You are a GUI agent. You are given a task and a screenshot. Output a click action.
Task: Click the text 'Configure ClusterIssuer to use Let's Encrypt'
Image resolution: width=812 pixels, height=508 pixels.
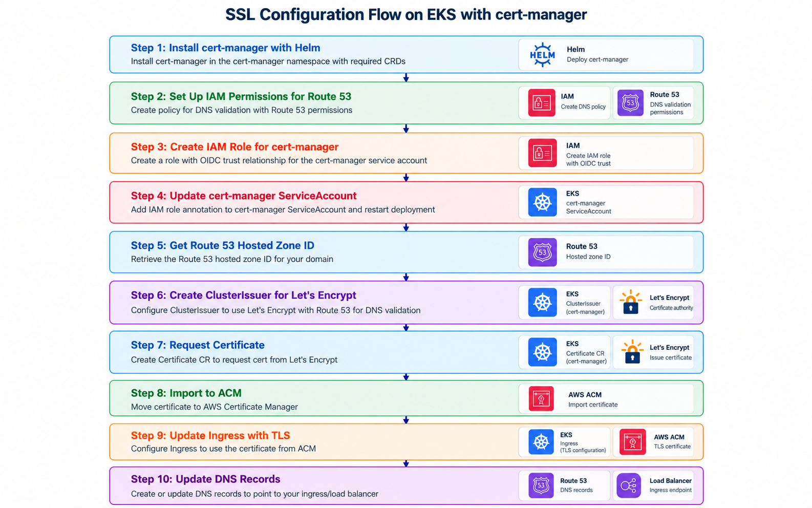[x=276, y=310]
